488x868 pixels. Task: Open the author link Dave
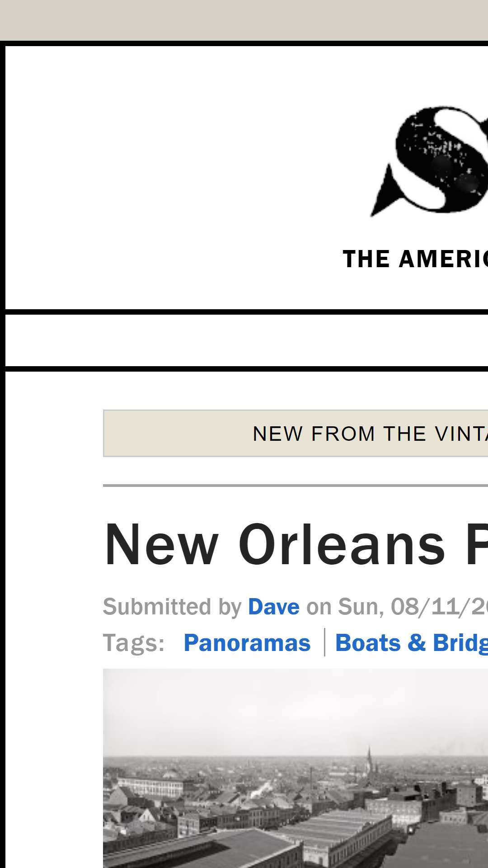[x=273, y=607]
